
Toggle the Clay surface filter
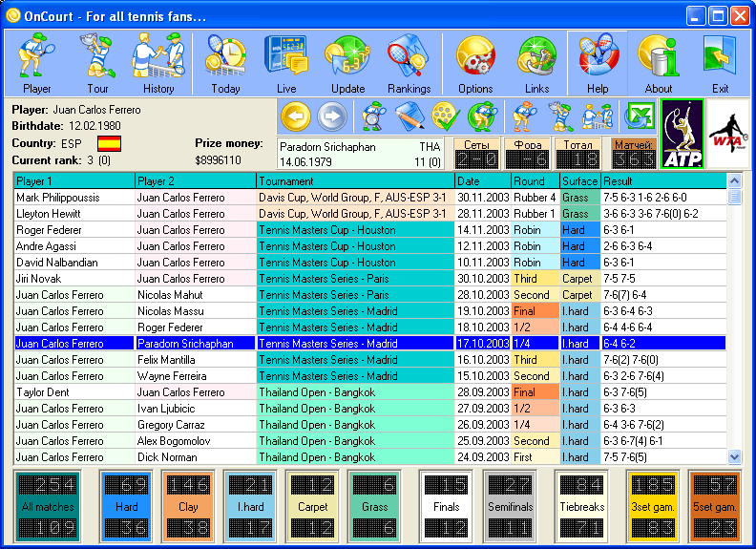point(188,507)
